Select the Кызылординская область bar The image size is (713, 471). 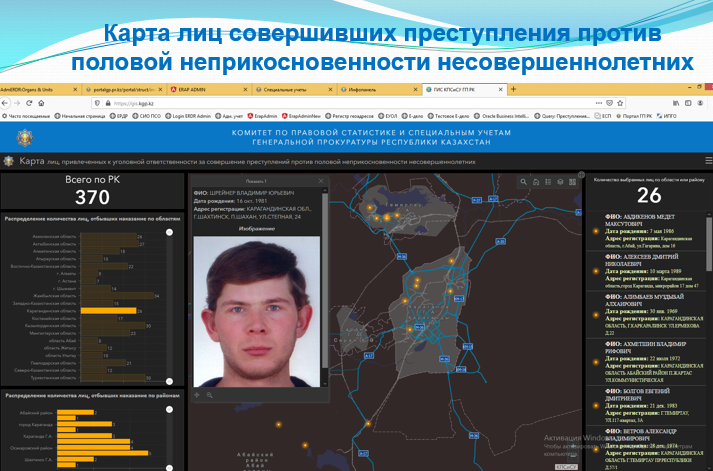click(113, 326)
